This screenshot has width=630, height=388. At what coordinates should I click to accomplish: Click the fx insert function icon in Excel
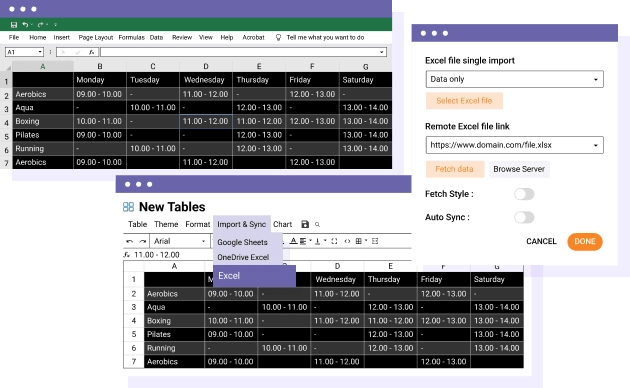coord(92,52)
